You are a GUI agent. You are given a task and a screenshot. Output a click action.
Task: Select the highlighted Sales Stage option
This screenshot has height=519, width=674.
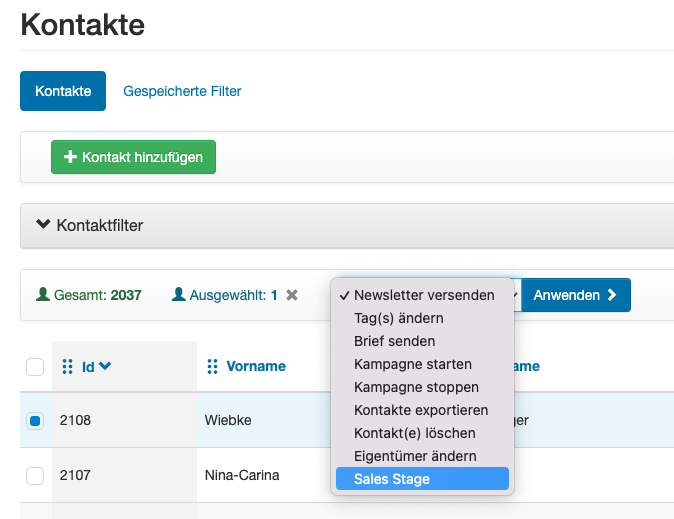422,479
